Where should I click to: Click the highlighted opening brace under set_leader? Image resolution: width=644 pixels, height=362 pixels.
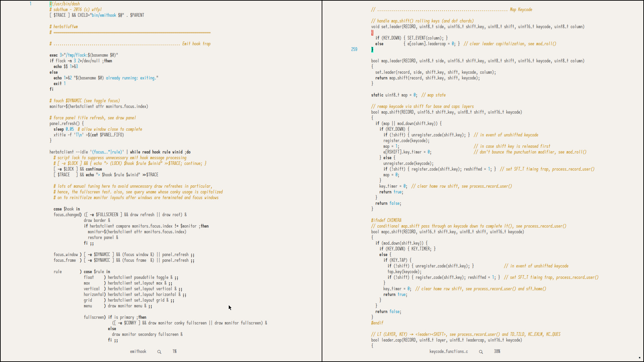tap(372, 33)
